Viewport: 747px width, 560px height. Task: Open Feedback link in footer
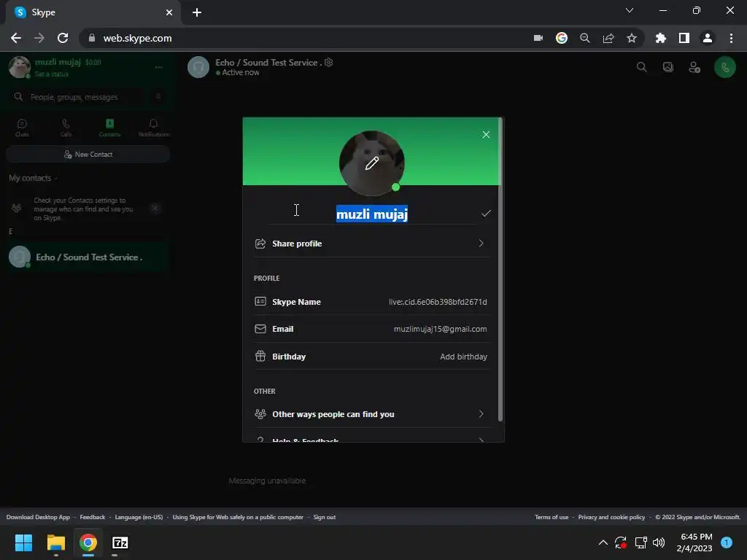(x=93, y=517)
